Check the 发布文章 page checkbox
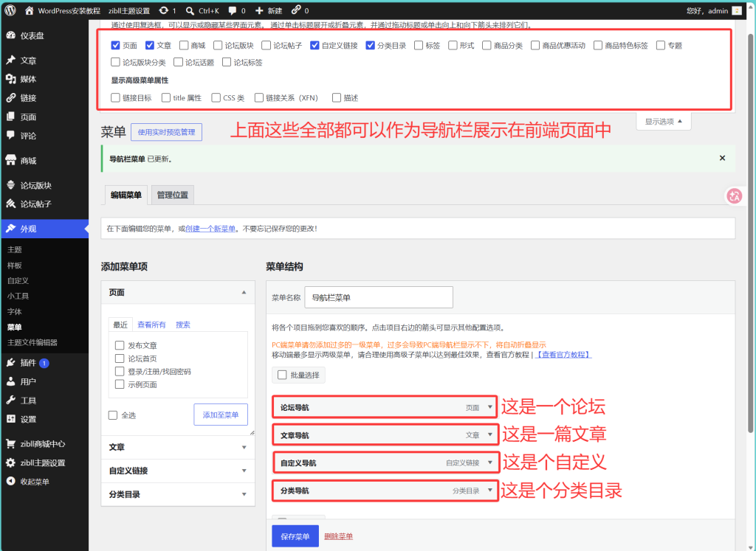 click(120, 345)
